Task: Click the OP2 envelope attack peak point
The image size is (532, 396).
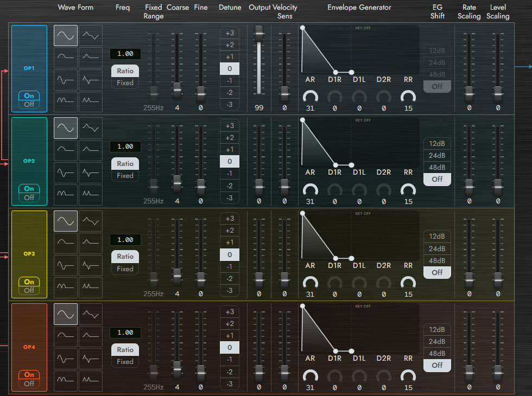Action: (303, 120)
